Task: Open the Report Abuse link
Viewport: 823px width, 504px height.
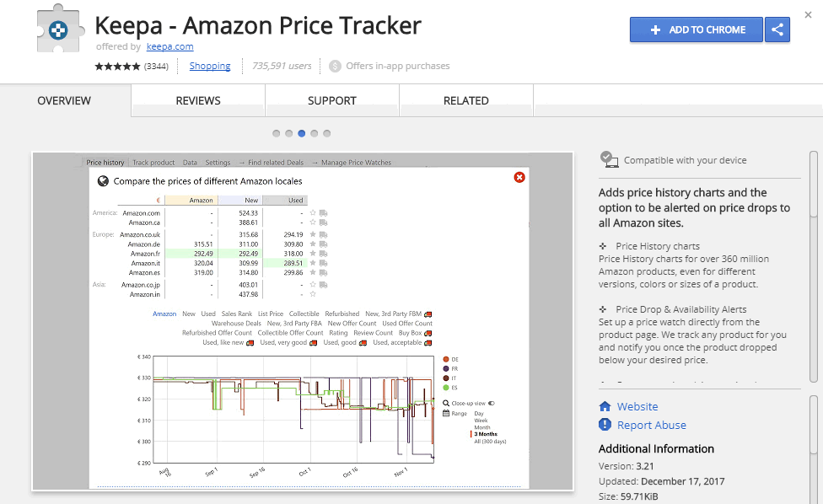Action: point(651,425)
